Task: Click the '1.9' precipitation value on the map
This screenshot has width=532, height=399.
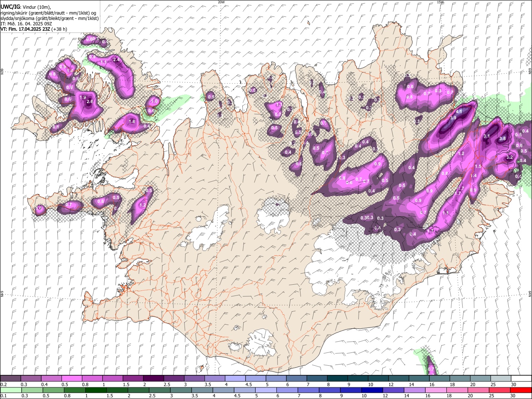Action: 83,97
